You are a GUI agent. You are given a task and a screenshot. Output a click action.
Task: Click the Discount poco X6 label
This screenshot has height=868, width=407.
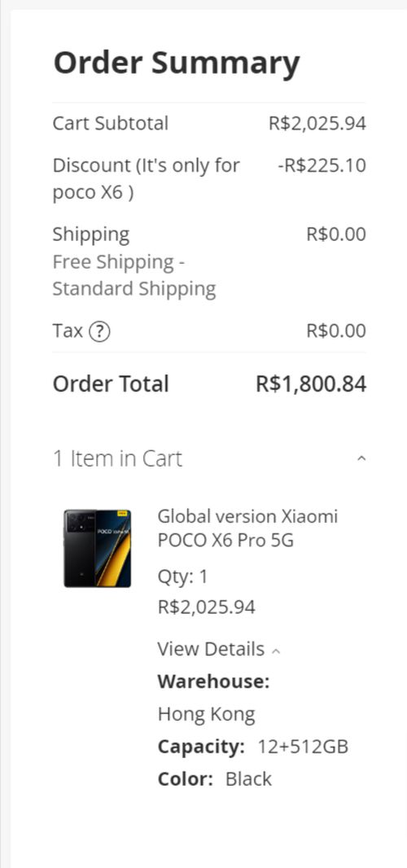point(147,179)
